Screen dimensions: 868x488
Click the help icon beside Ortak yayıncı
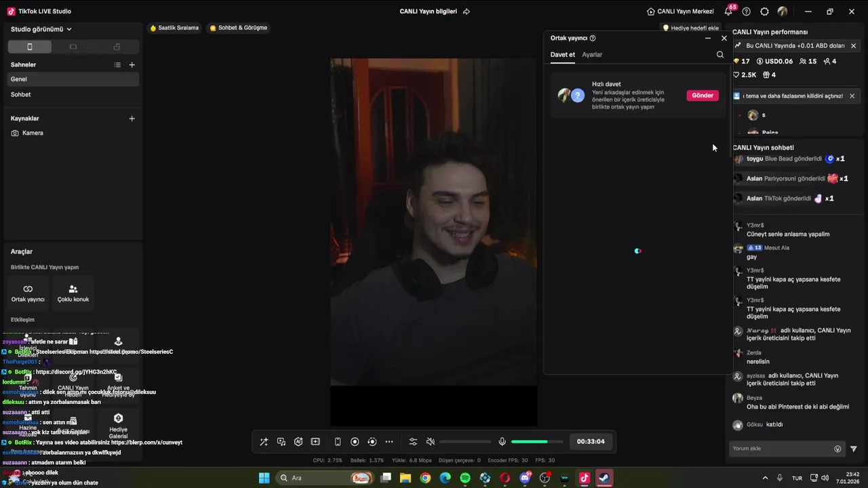[593, 39]
